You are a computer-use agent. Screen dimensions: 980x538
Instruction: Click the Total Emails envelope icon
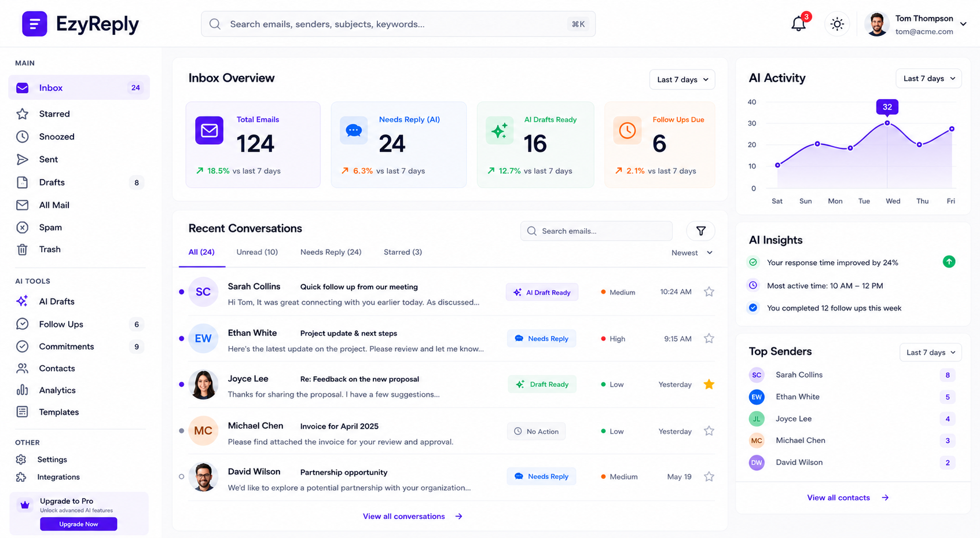point(209,131)
